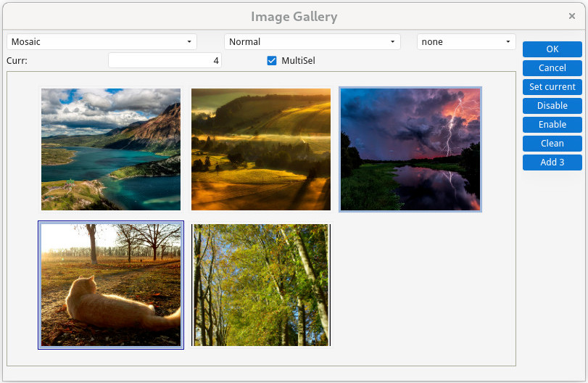Click the Enable button
The height and width of the screenshot is (383, 588).
[x=552, y=125]
